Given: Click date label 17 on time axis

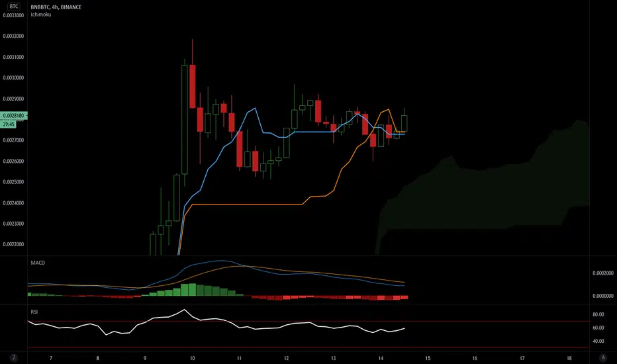Looking at the screenshot, I should (522, 358).
